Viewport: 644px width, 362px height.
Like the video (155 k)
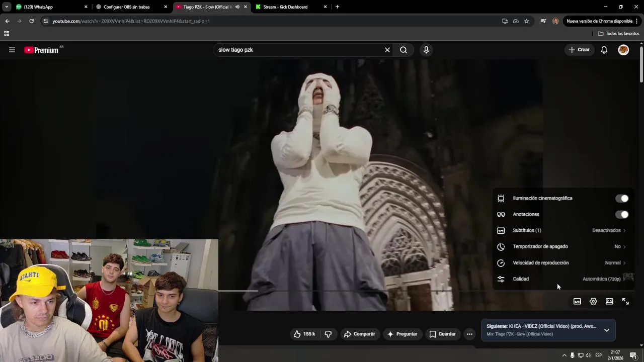(304, 334)
